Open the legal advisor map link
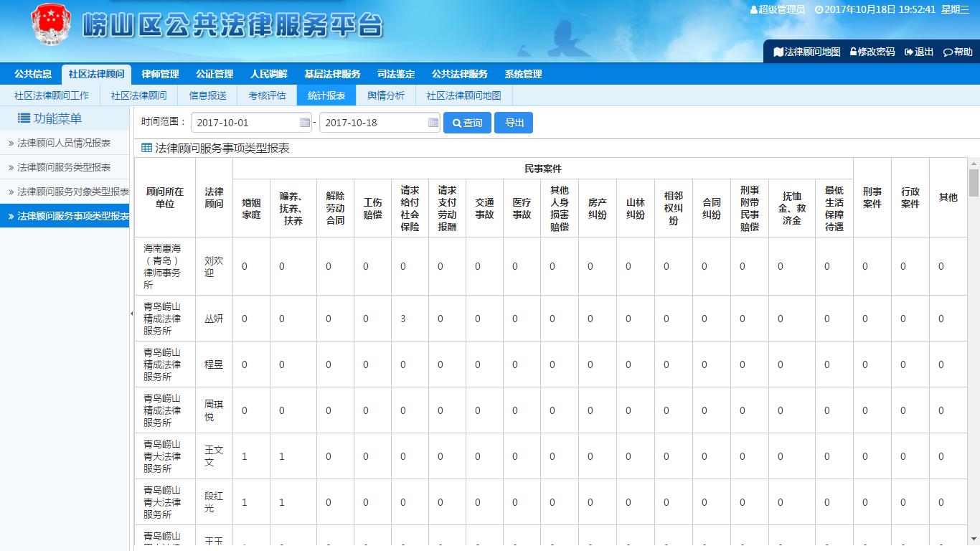The height and width of the screenshot is (551, 980). click(x=806, y=52)
